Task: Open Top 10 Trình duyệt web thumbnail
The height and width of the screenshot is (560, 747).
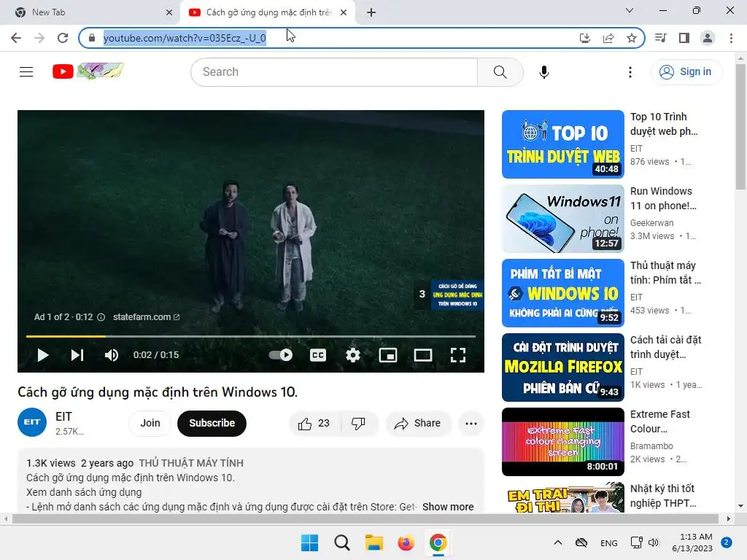Action: coord(562,144)
